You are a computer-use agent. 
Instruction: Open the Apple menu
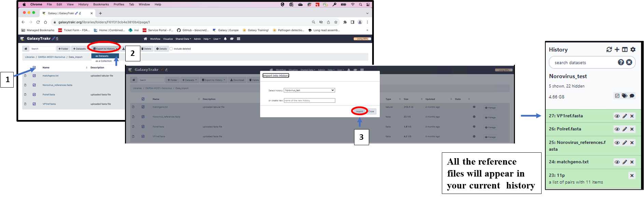click(x=24, y=4)
